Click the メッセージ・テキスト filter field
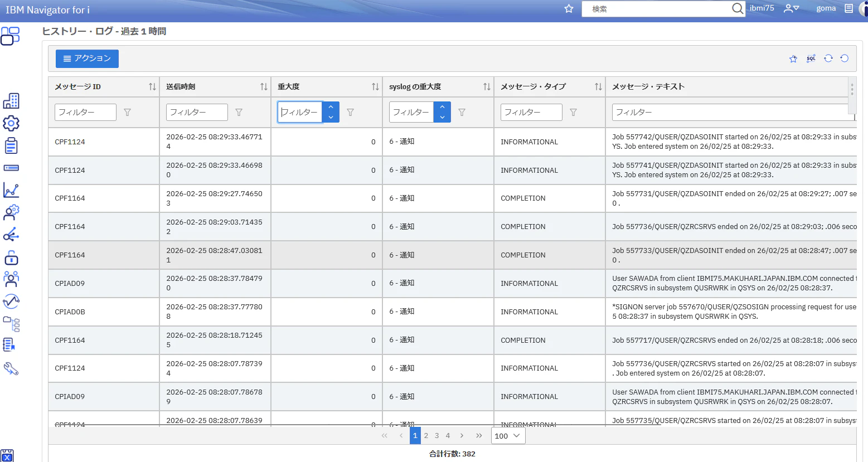 [x=733, y=112]
